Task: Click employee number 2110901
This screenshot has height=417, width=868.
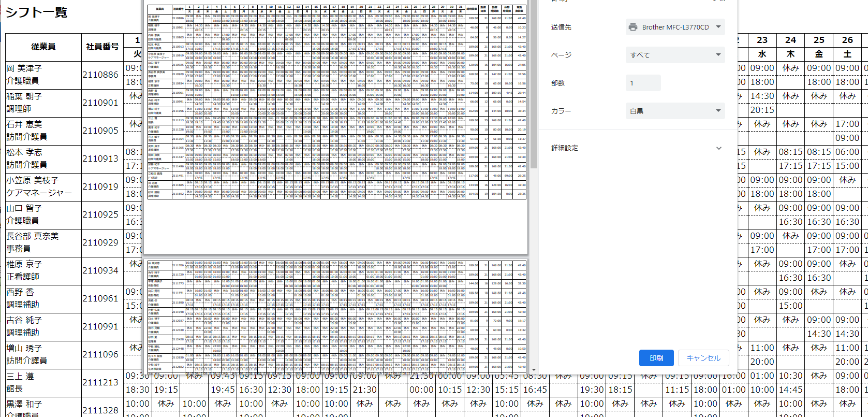Action: tap(100, 103)
